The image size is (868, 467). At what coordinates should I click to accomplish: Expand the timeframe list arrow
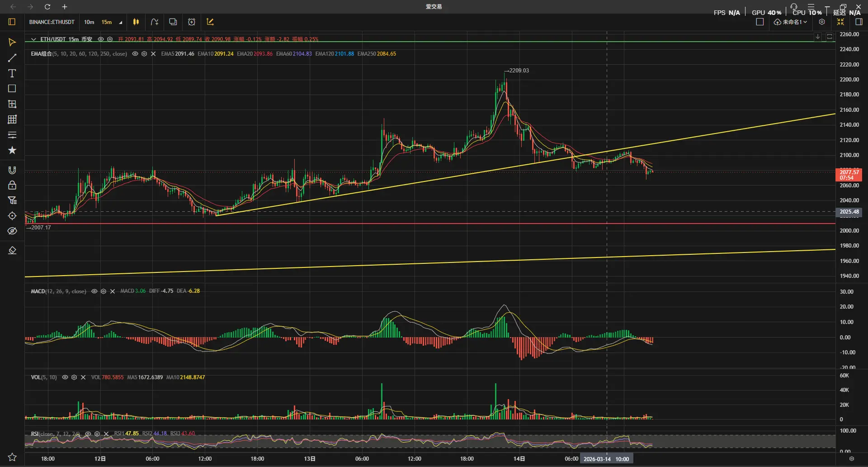pyautogui.click(x=121, y=22)
